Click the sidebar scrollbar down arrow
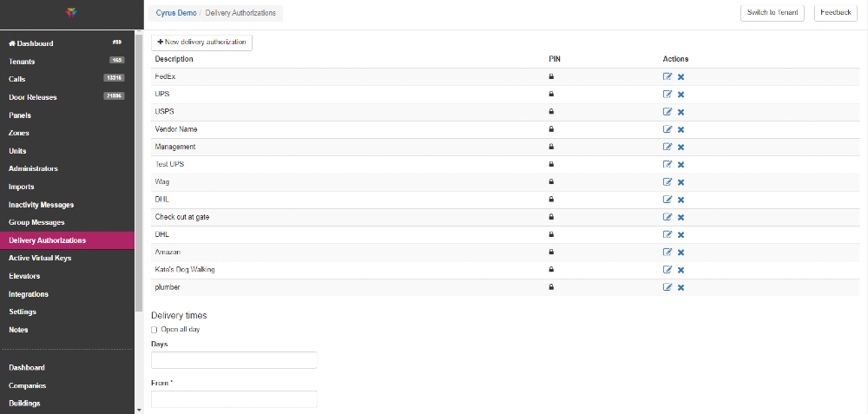This screenshot has width=868, height=414. point(139,411)
